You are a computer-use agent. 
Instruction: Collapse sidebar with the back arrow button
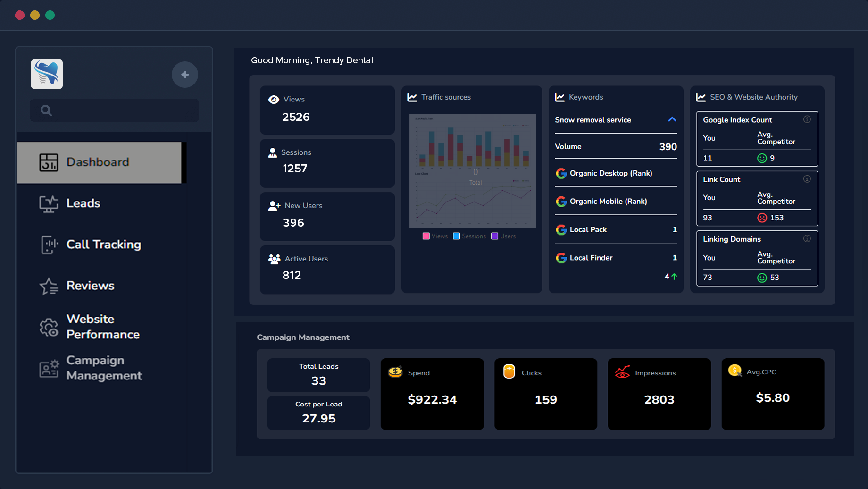(184, 75)
